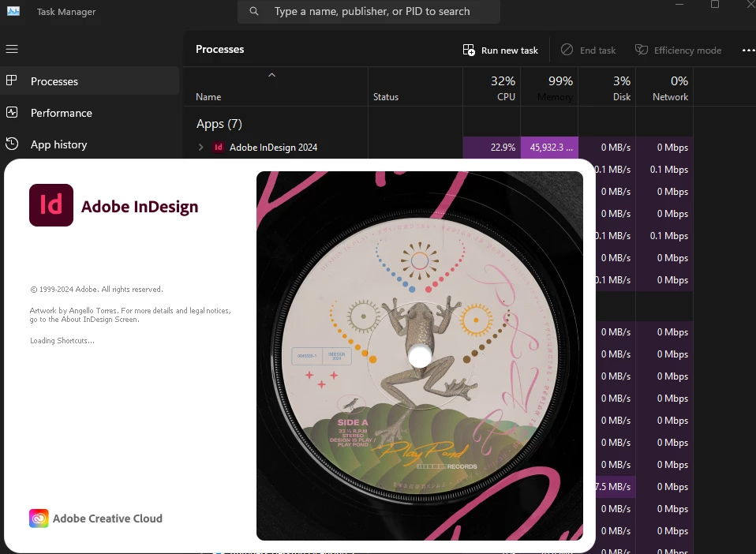Image resolution: width=756 pixels, height=554 pixels.
Task: Click the Run new task icon
Action: (x=469, y=50)
